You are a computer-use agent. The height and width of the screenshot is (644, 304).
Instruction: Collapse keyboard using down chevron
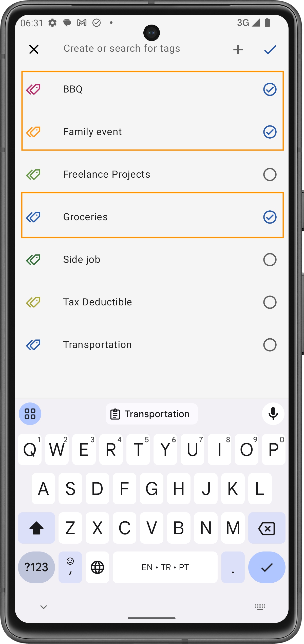(44, 607)
